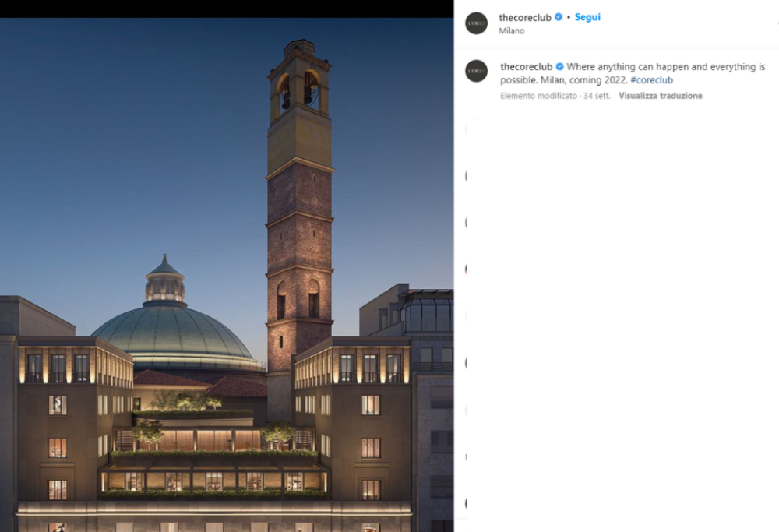Viewport: 779px width, 532px height.
Task: Open the Milano location link
Action: pos(512,31)
